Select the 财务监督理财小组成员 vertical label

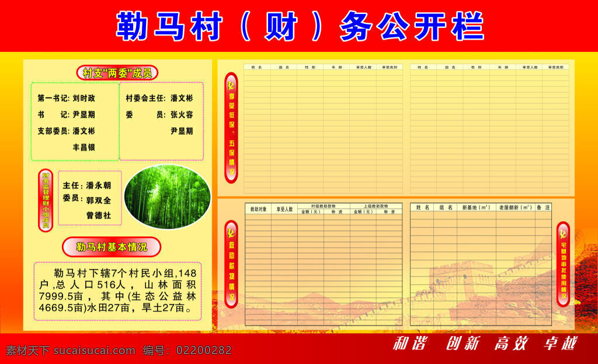46,200
